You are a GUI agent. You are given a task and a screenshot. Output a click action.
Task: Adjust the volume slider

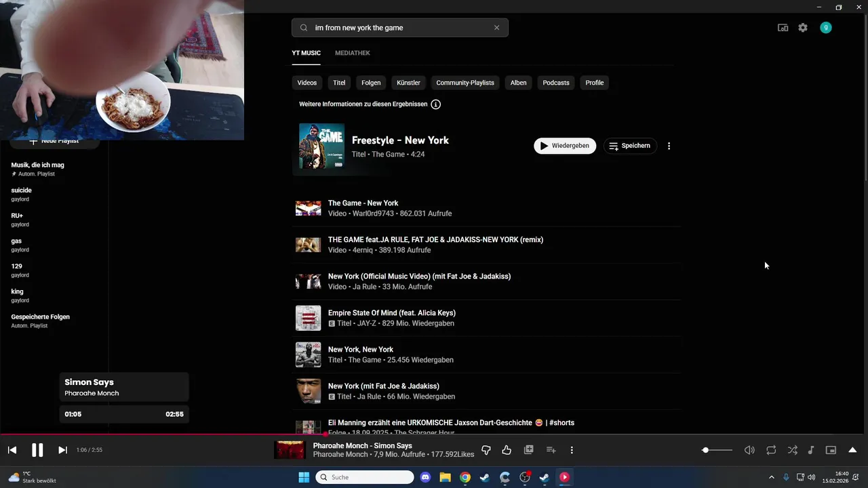(x=717, y=450)
